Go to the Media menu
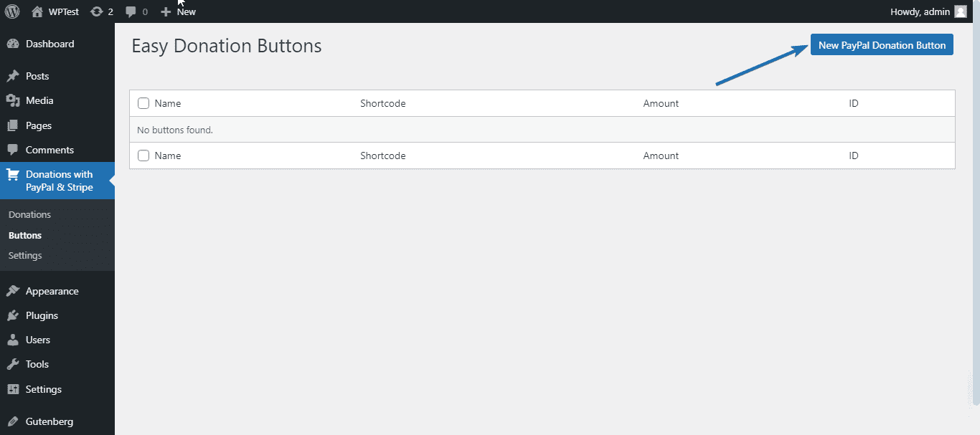The image size is (980, 435). point(57,100)
